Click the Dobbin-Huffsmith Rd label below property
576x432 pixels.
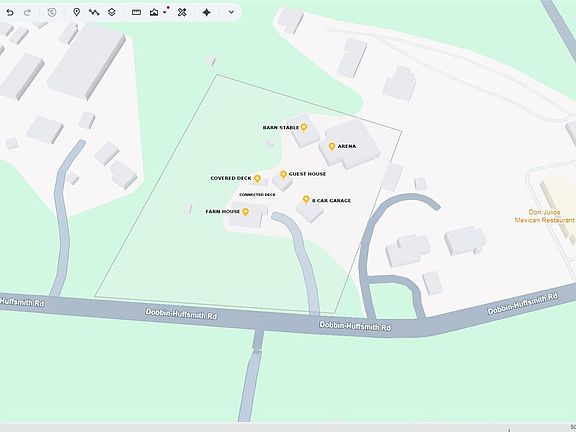[x=181, y=314]
